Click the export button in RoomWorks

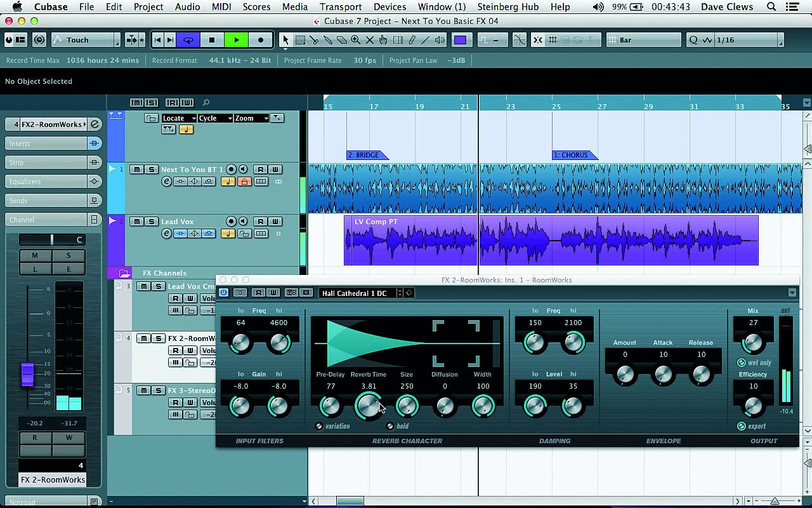tap(741, 426)
